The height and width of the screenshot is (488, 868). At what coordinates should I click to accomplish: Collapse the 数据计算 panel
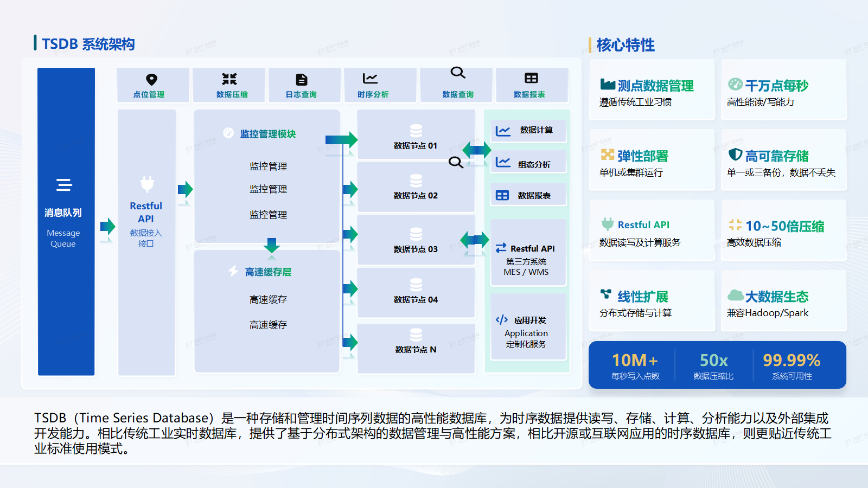(x=528, y=130)
